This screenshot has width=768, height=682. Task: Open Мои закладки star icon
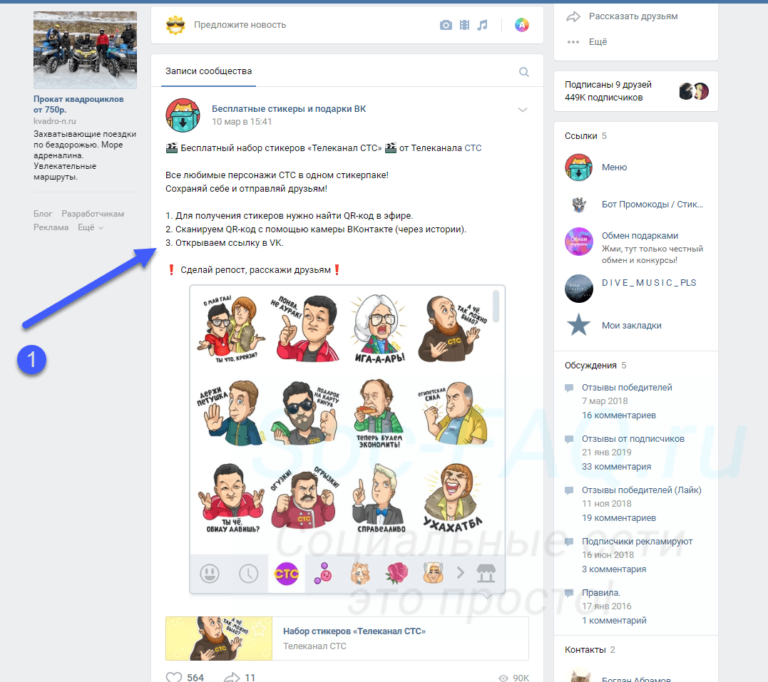pyautogui.click(x=578, y=325)
